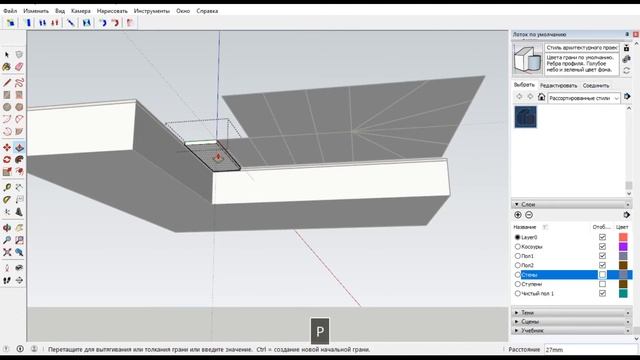This screenshot has height=360, width=640.
Task: Select the Freehand drawing tool
Action: pyautogui.click(x=19, y=83)
